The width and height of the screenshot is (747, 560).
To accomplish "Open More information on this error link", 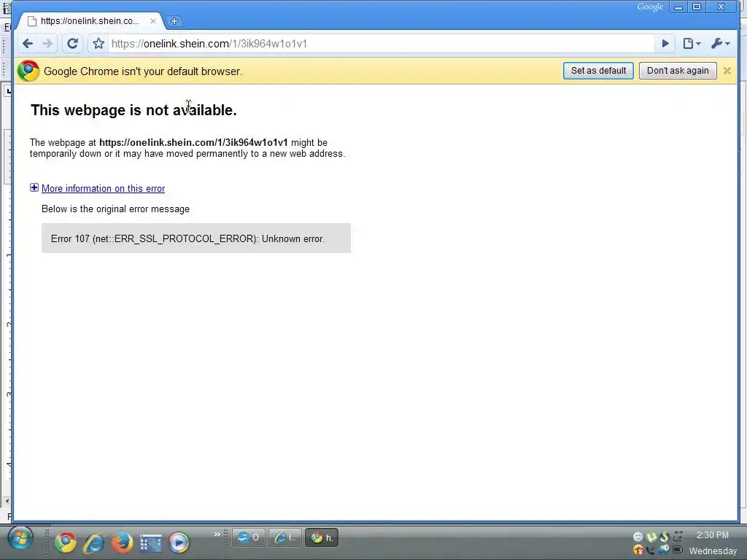I will (x=103, y=189).
